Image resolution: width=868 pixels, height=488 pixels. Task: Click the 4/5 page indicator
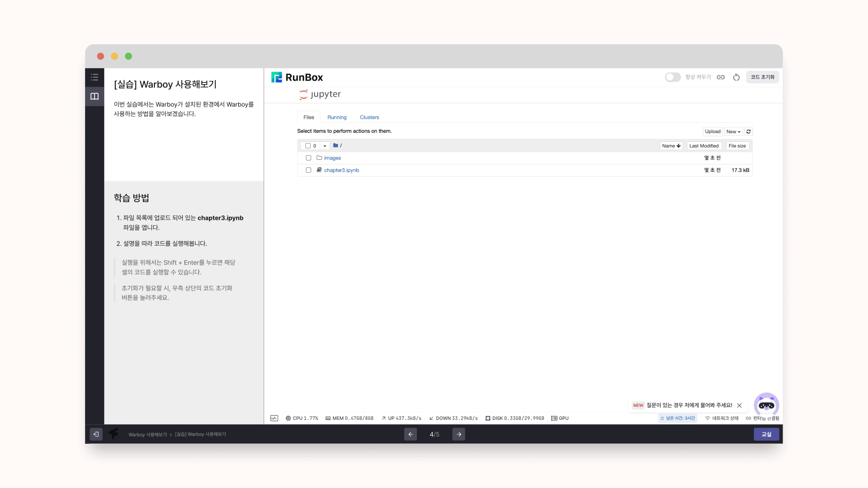click(434, 434)
